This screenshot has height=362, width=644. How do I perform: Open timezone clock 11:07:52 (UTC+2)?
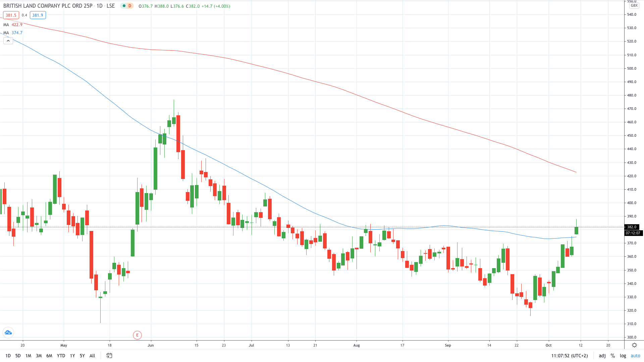tap(570, 356)
